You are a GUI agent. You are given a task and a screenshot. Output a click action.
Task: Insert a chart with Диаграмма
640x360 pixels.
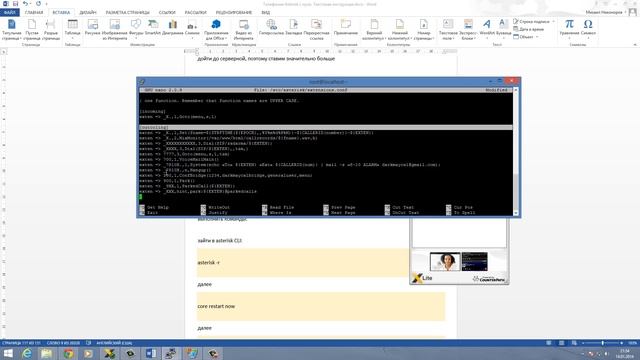[173, 27]
